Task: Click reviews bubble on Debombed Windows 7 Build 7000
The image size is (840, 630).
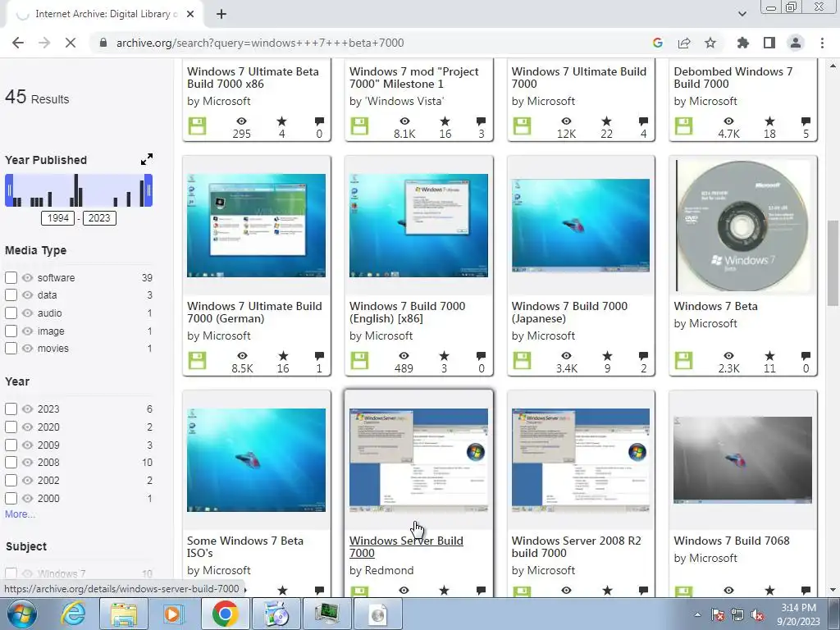Action: coord(806,121)
